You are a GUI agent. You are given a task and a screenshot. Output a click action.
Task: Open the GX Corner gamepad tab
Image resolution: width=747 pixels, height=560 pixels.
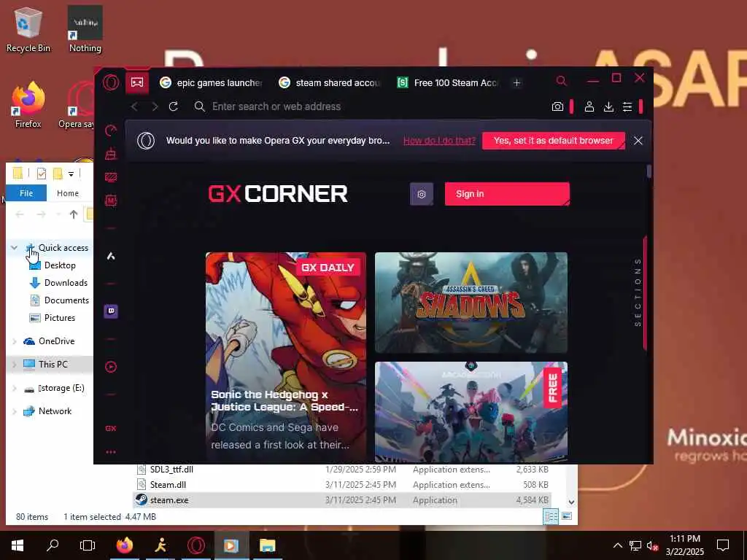[137, 82]
